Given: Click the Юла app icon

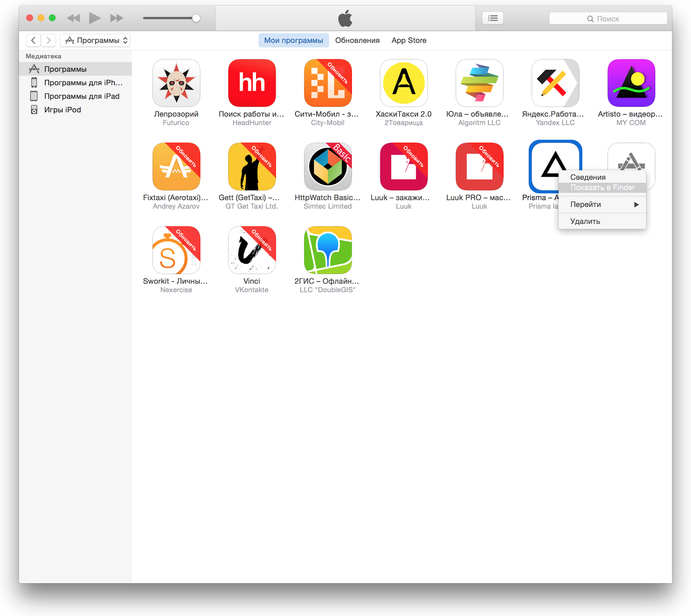Looking at the screenshot, I should click(479, 83).
